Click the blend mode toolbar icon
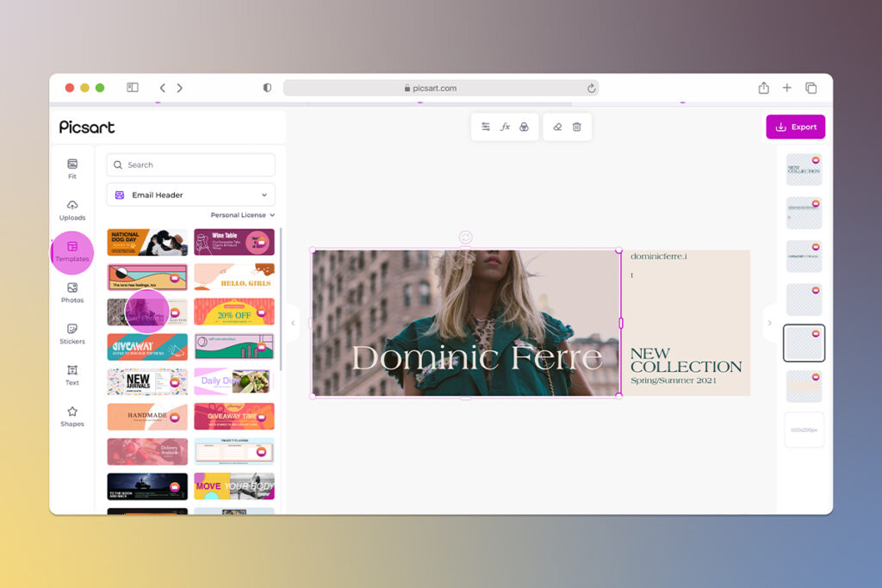The width and height of the screenshot is (882, 588). (x=525, y=127)
